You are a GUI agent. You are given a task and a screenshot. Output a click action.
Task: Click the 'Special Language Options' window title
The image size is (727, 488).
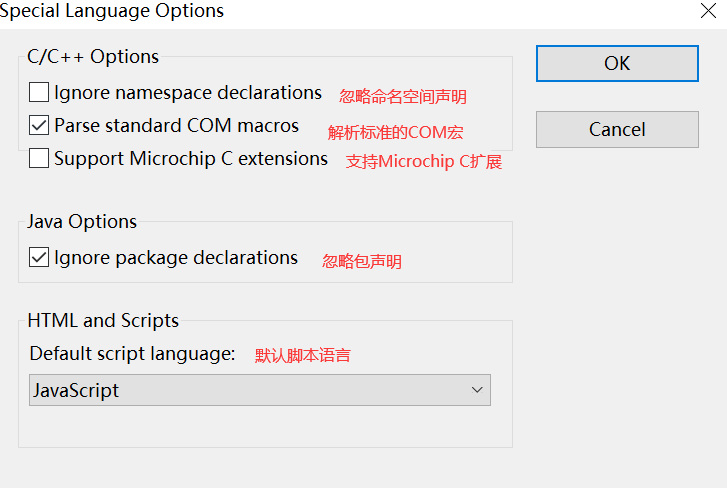pyautogui.click(x=112, y=11)
